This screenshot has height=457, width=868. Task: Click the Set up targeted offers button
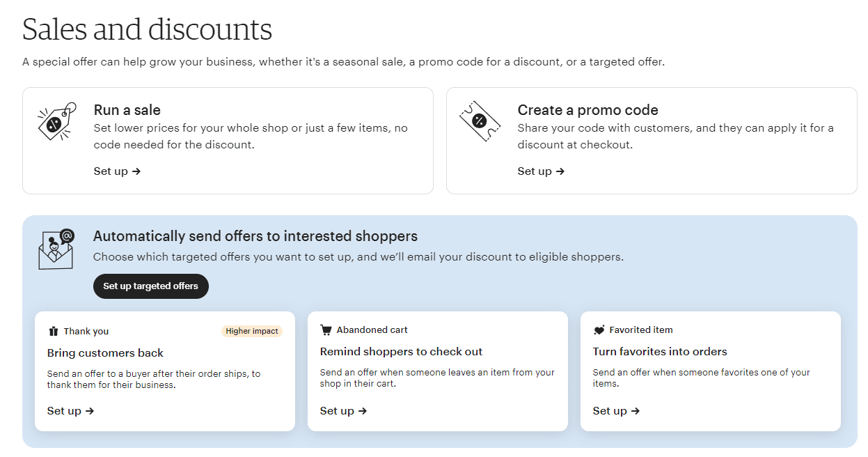151,286
